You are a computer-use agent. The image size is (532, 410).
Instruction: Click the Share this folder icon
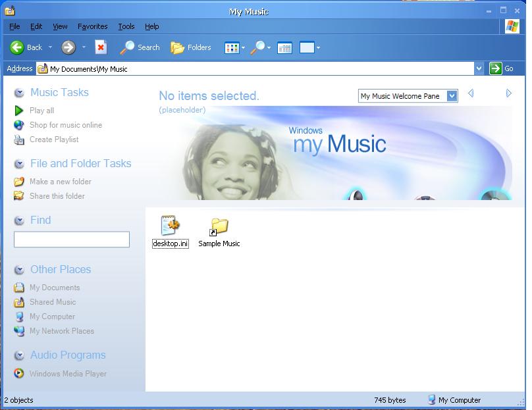pyautogui.click(x=19, y=195)
